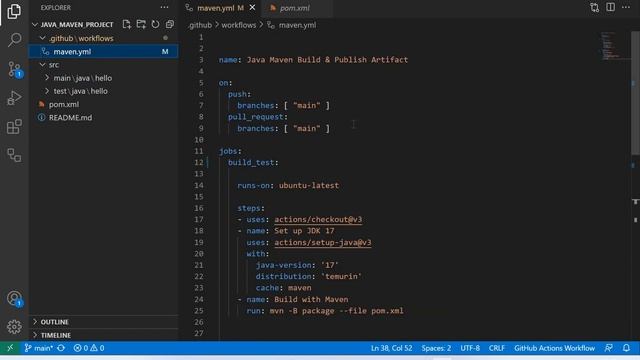Open the Accounts menu icon
Screen dimensions: 640x360
click(x=15, y=298)
